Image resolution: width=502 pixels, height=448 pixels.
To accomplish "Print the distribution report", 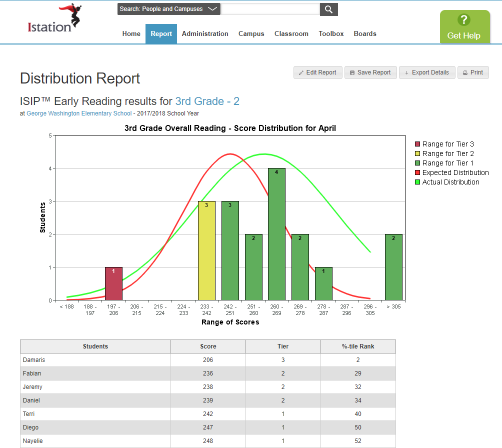I will (x=472, y=72).
